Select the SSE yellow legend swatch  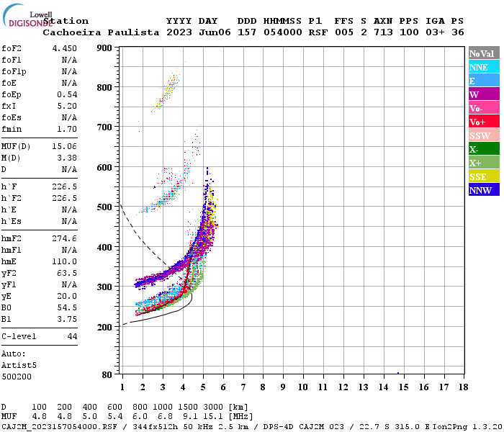(x=484, y=176)
